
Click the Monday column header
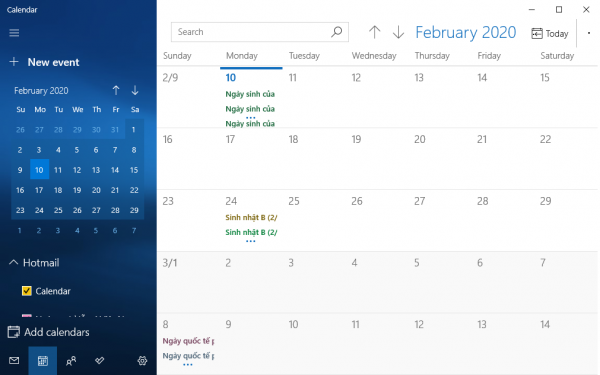click(x=241, y=56)
